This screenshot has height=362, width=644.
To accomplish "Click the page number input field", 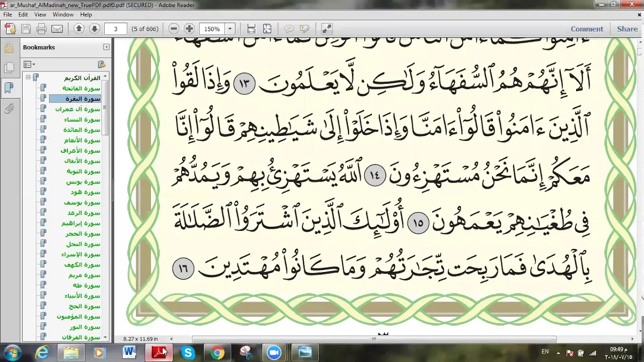I will [x=115, y=29].
